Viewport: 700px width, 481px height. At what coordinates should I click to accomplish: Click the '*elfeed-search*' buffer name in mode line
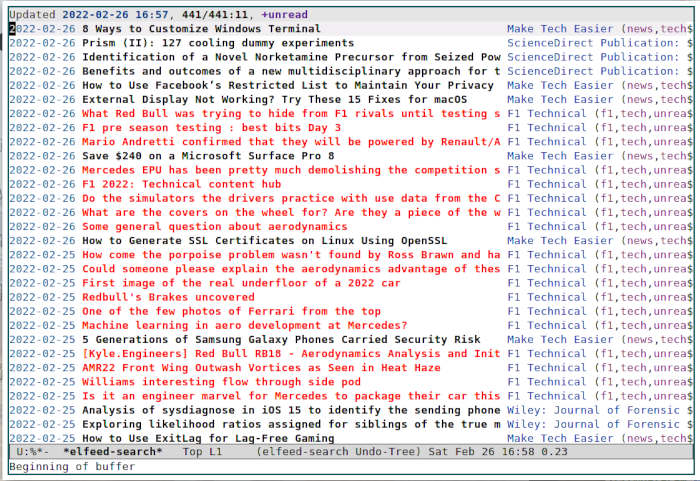click(112, 452)
